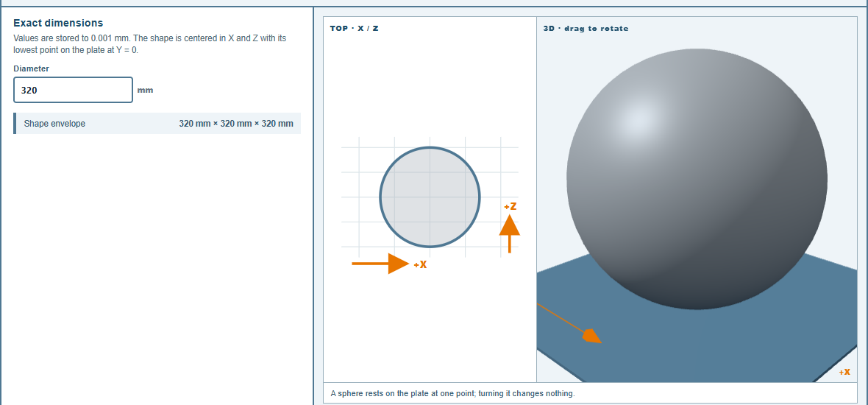
Task: Click the '3D · drag to rotate' label
Action: 586,29
